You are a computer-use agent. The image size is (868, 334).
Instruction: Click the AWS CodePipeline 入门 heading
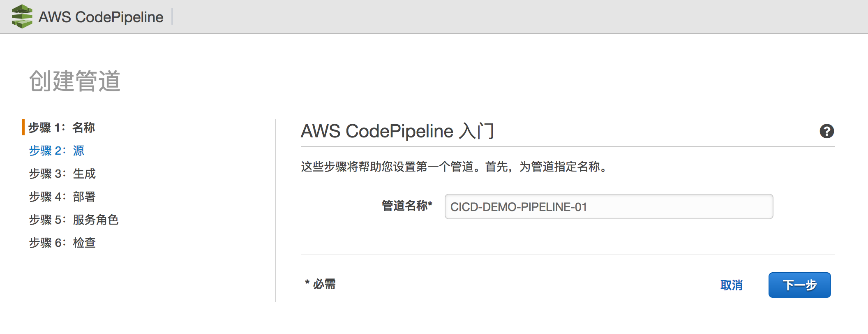click(397, 131)
